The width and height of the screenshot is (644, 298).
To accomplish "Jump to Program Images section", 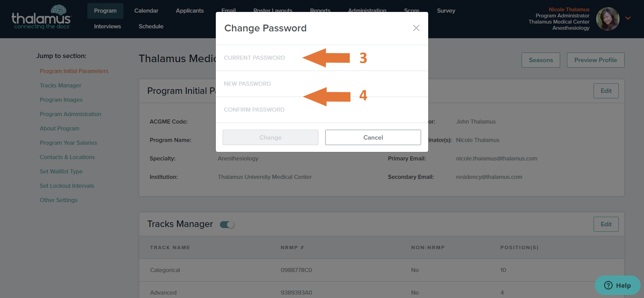I will [x=61, y=100].
